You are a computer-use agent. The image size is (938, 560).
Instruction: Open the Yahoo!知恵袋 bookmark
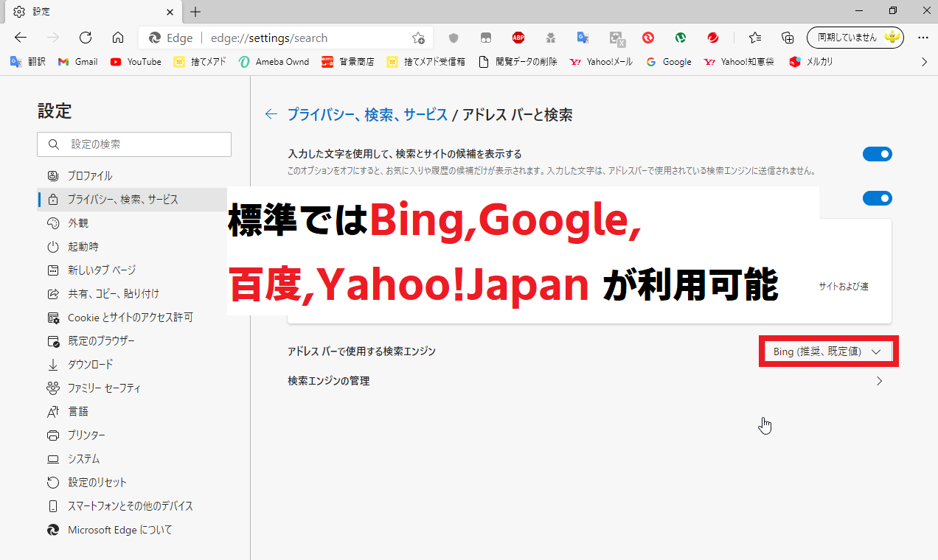coord(739,62)
